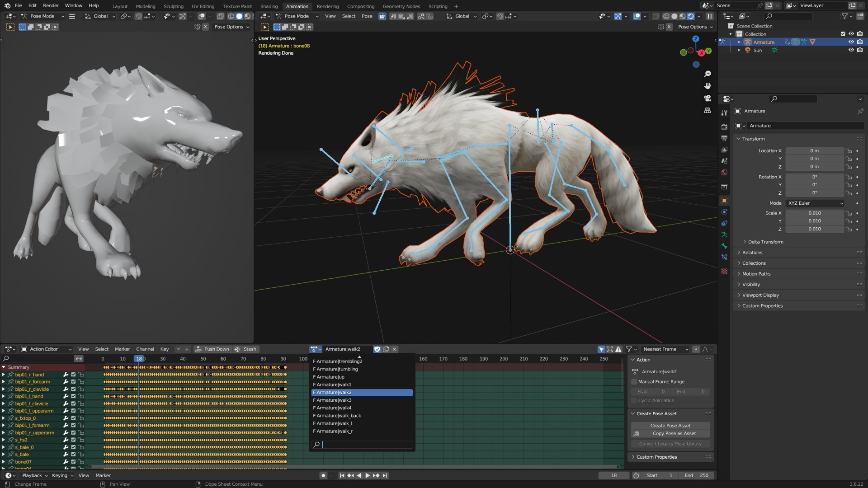Expand the Delta Transform panel
The height and width of the screenshot is (488, 868).
pyautogui.click(x=765, y=242)
